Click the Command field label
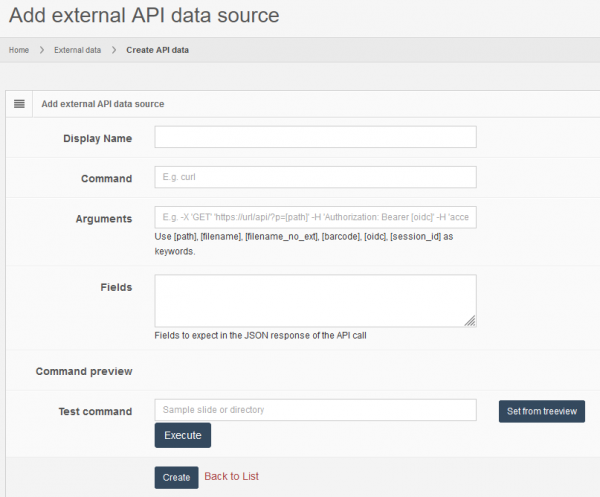The height and width of the screenshot is (497, 600). coord(106,178)
